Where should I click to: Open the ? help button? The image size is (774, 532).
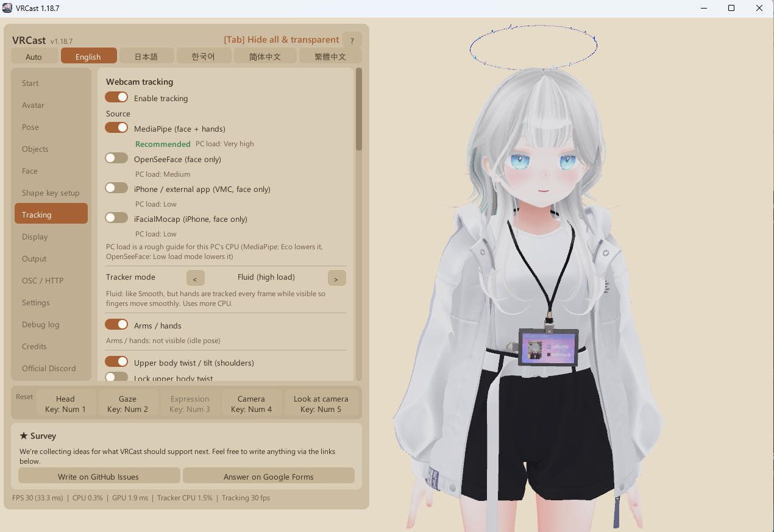[x=352, y=40]
